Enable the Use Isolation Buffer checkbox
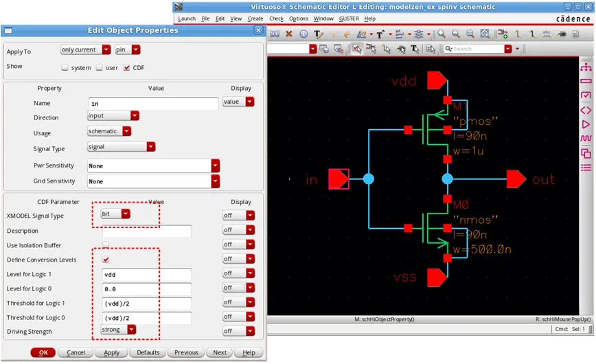596x364 pixels. (x=106, y=245)
